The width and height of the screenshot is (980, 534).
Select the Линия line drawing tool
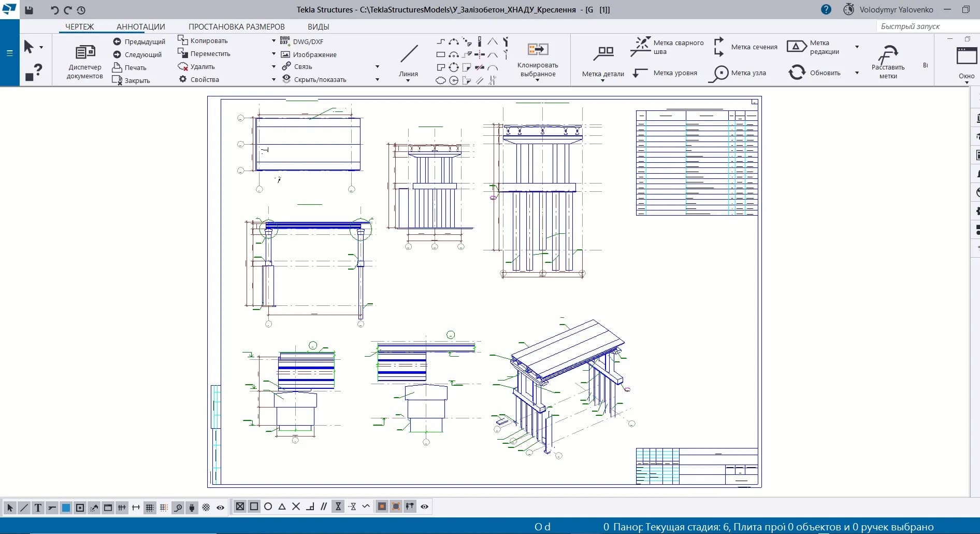pyautogui.click(x=408, y=54)
